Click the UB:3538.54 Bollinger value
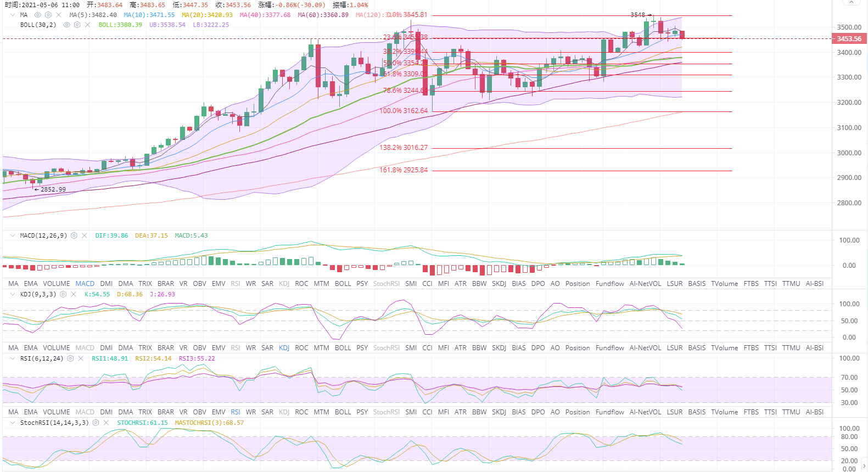The height and width of the screenshot is (472, 868). click(x=167, y=25)
